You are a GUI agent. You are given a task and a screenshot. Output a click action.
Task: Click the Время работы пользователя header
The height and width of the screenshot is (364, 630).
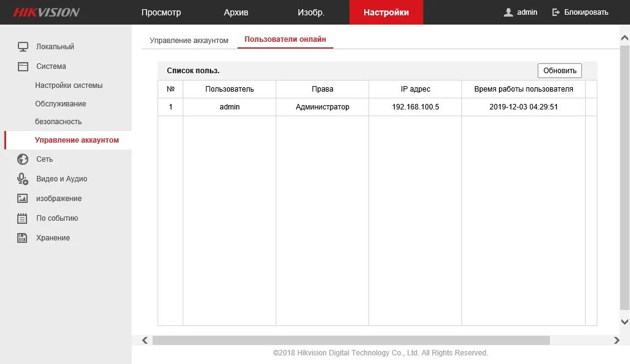coord(524,89)
